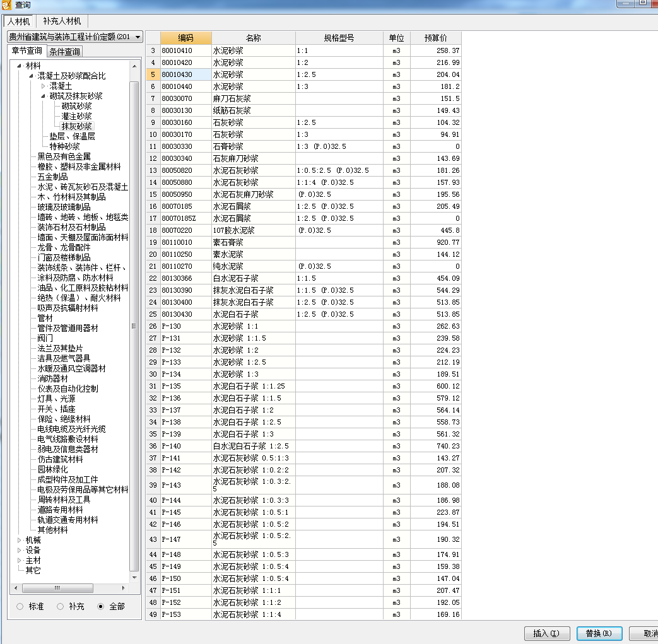Screen dimensions: 658x644
Task: Click the 纸筋石灰浆 name cell
Action: click(254, 111)
